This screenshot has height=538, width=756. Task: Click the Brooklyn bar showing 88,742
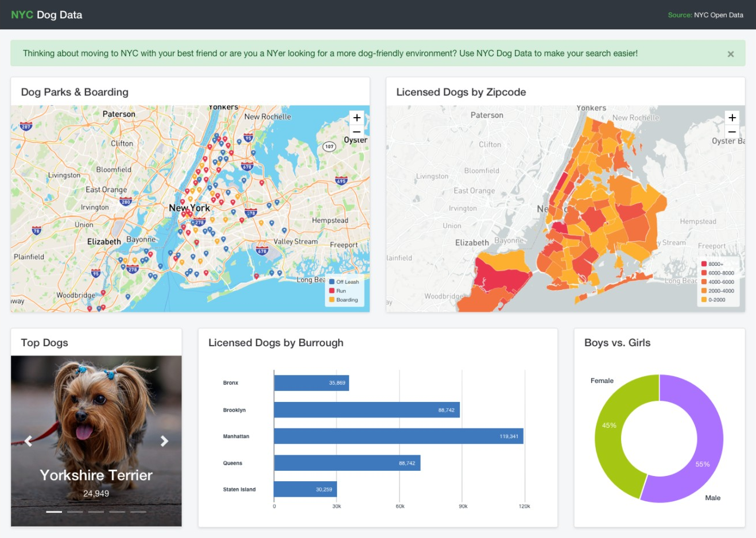coord(366,410)
